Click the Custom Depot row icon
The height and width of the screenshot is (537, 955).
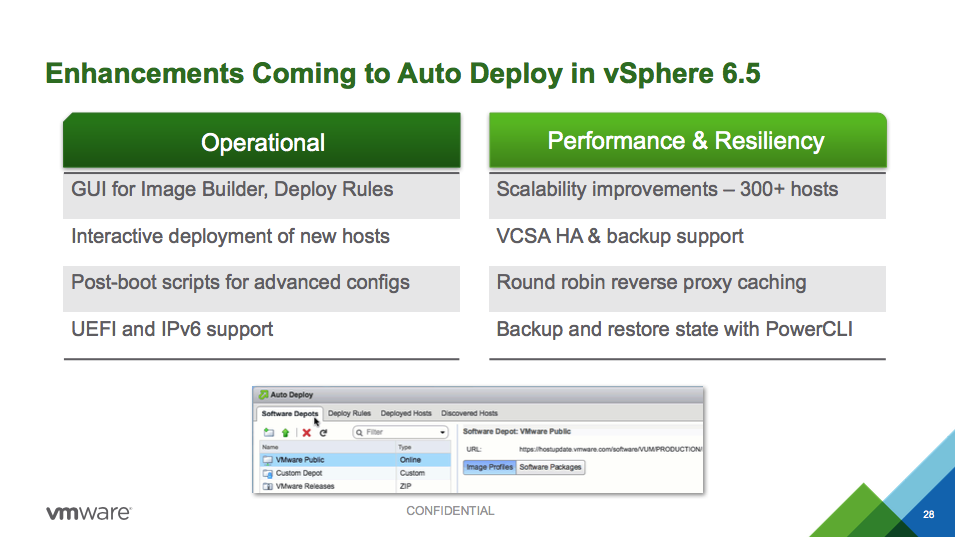click(x=267, y=473)
